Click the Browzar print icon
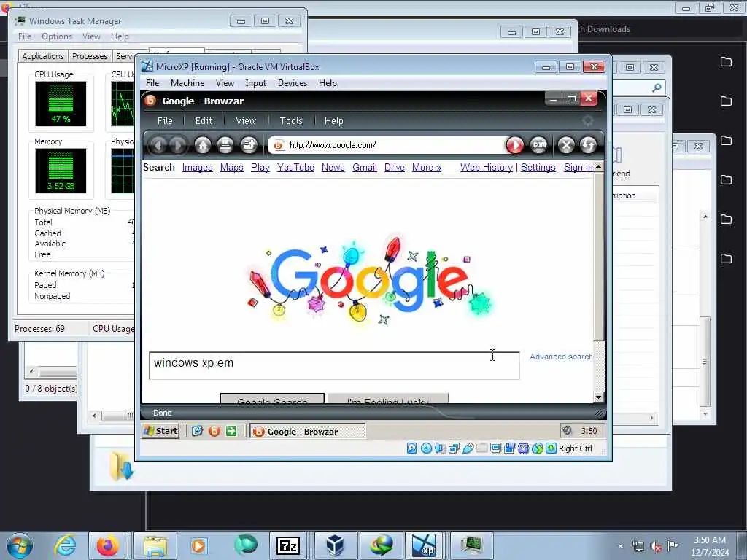The width and height of the screenshot is (747, 560). click(225, 145)
